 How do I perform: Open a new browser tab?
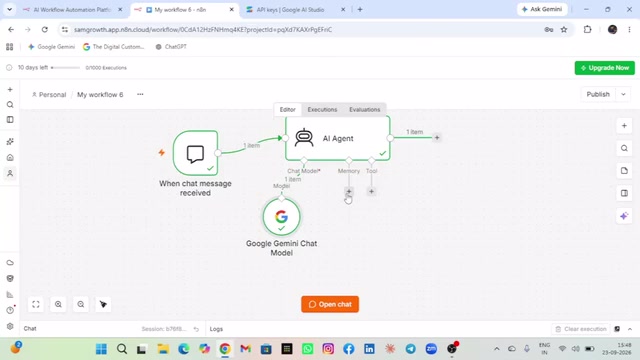360,9
